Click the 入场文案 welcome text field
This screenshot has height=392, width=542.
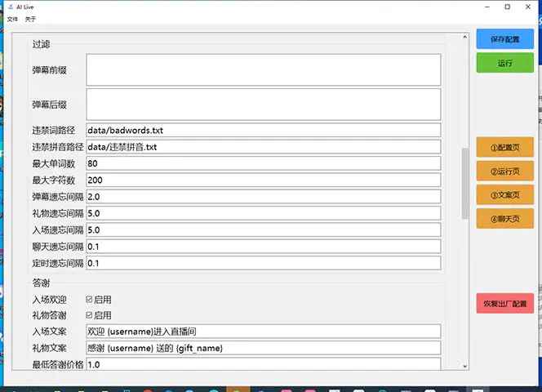click(x=263, y=331)
